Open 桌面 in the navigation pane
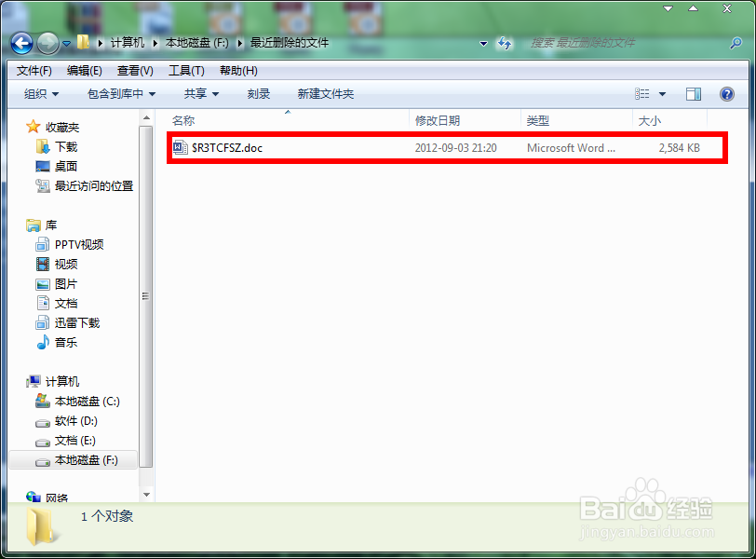The width and height of the screenshot is (756, 559). tap(66, 167)
